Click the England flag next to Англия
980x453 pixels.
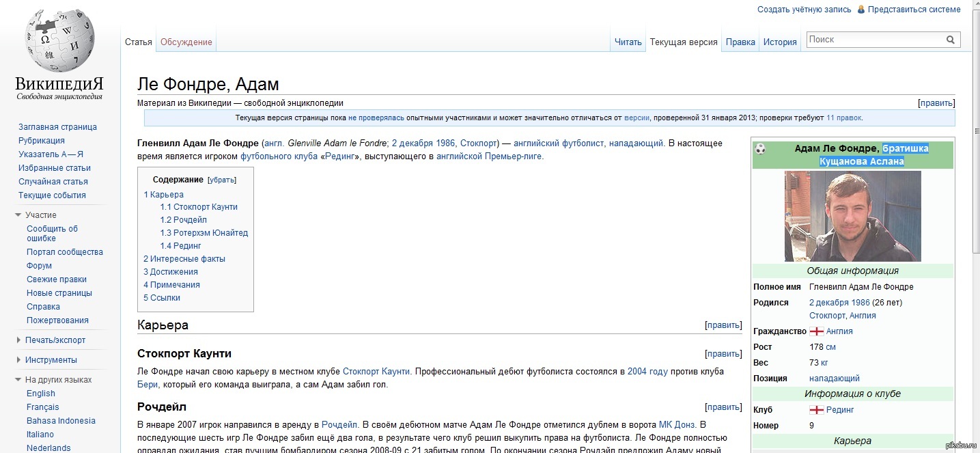pyautogui.click(x=816, y=331)
